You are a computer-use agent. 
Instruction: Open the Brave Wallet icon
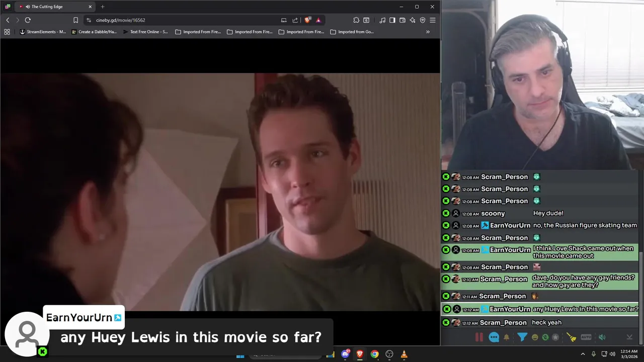point(403,20)
